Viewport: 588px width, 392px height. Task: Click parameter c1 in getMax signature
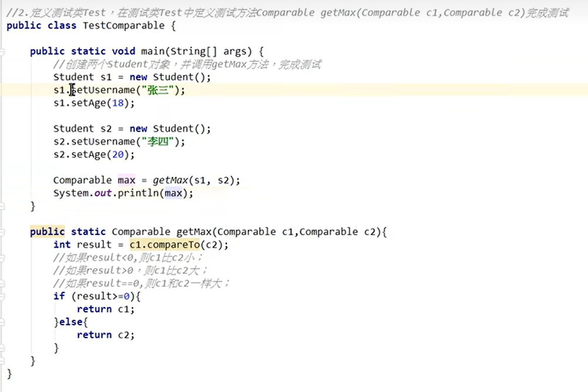(x=288, y=231)
